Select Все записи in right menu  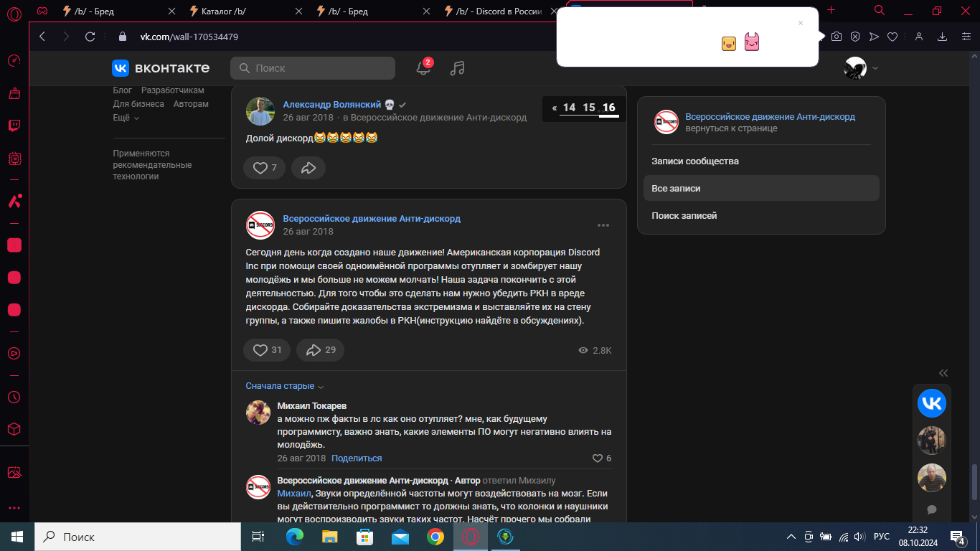coord(761,188)
